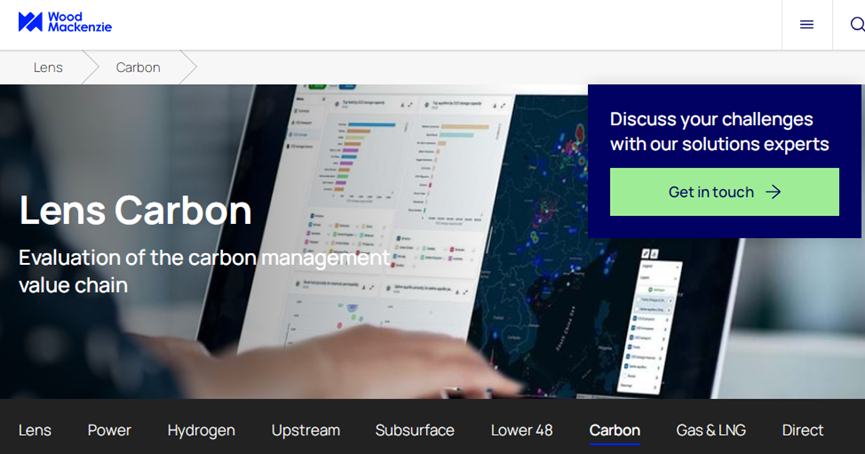Viewport: 865px width, 454px height.
Task: Open the Wood Mackenzie logo homepage
Action: pyautogui.click(x=65, y=22)
